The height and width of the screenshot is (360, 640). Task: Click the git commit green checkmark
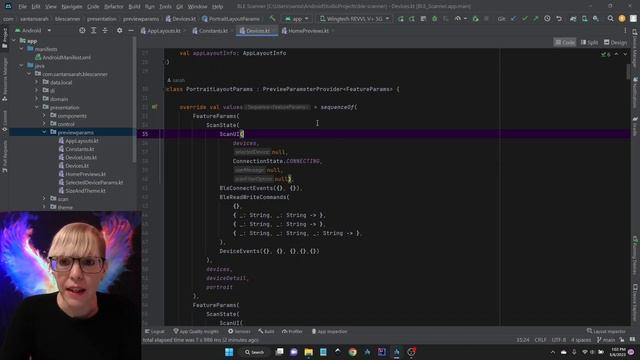[x=524, y=19]
